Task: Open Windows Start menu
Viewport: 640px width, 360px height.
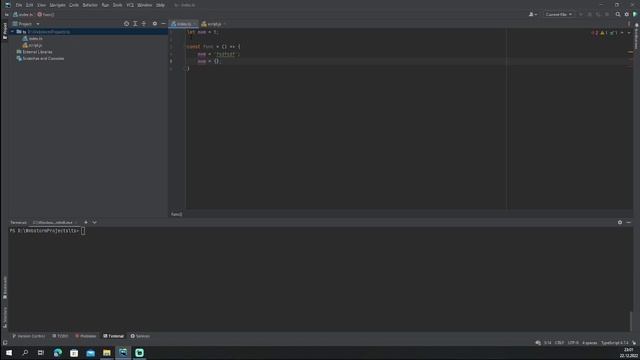Action: pos(9,353)
